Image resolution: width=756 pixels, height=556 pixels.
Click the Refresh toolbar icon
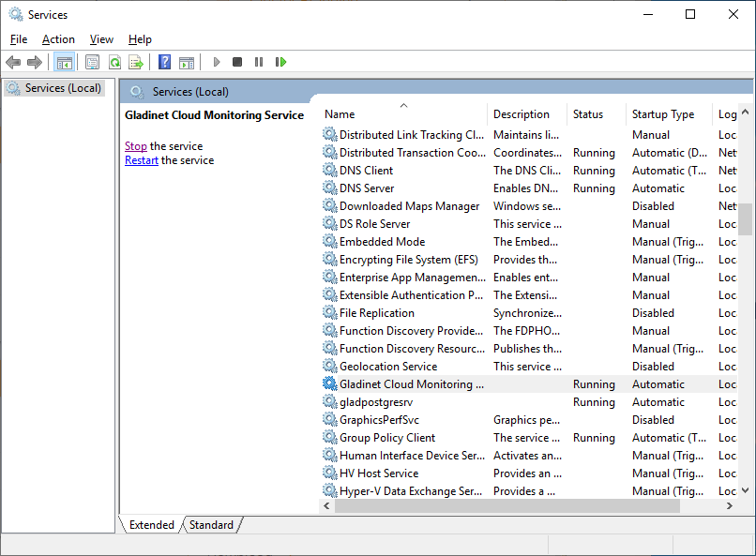point(114,62)
